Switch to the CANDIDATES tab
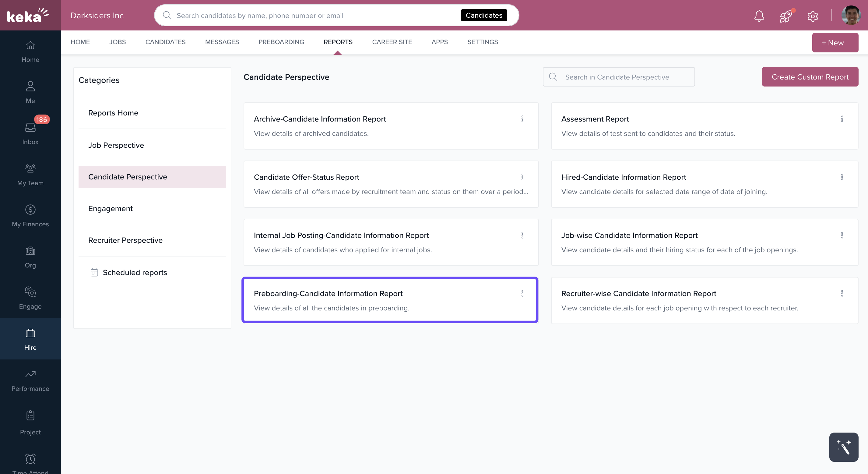The height and width of the screenshot is (474, 868). click(x=165, y=42)
